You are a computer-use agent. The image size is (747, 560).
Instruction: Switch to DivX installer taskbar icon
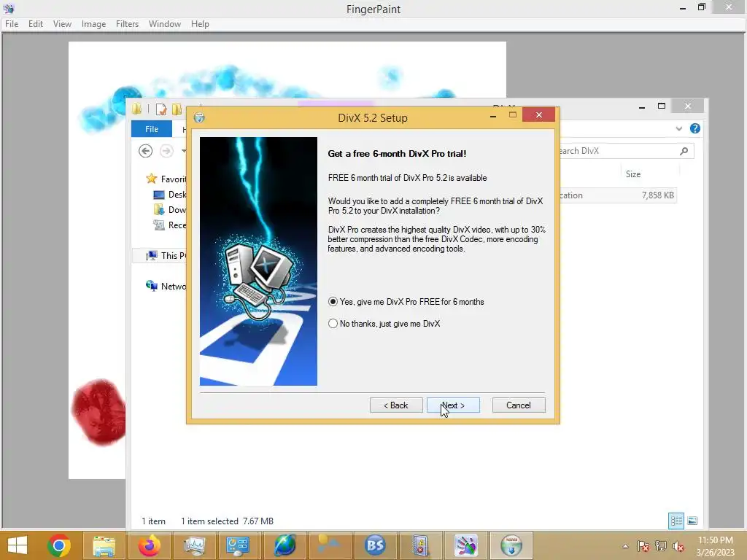pos(511,545)
